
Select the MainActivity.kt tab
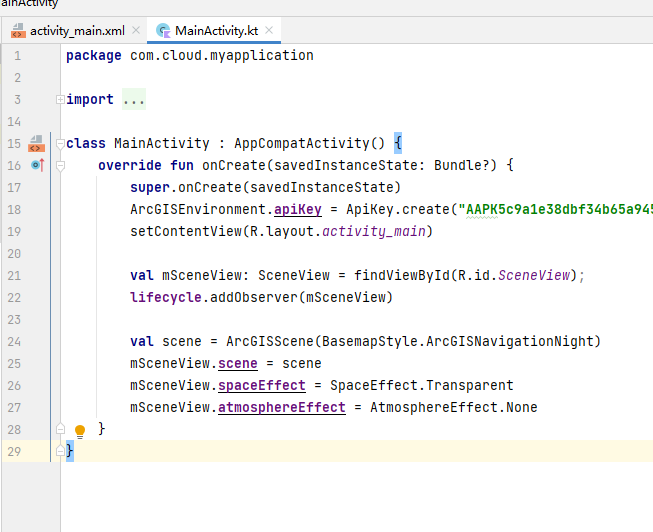[216, 31]
